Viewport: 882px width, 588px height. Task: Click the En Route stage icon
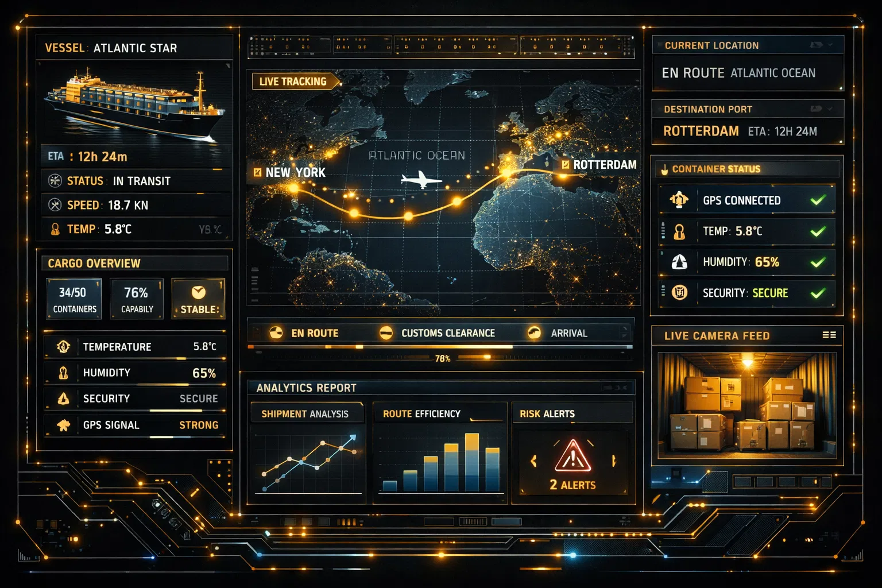point(276,332)
